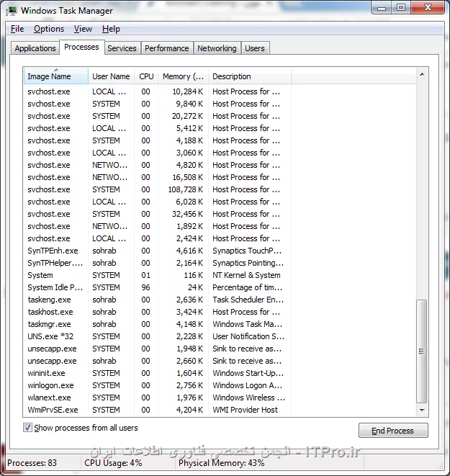Image resolution: width=450 pixels, height=476 pixels.
Task: Open the File menu
Action: pos(17,29)
